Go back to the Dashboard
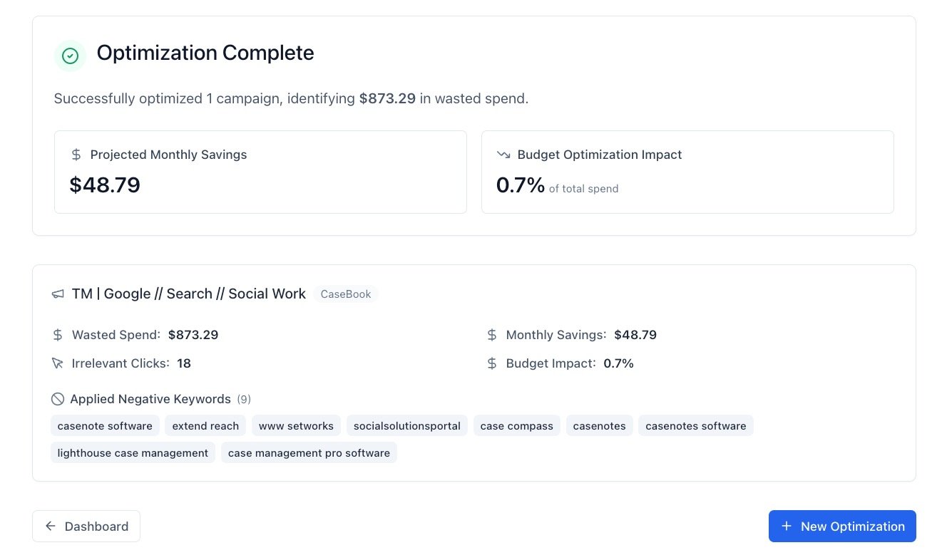947x560 pixels. pyautogui.click(x=86, y=527)
